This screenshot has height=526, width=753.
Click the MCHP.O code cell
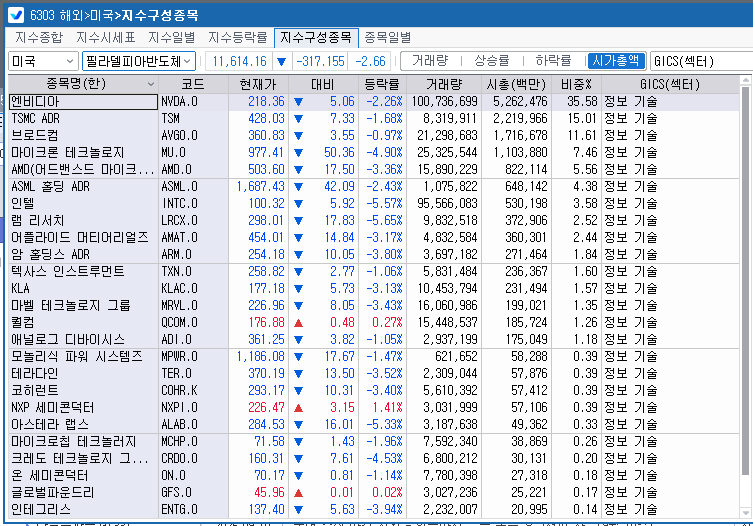click(193, 441)
